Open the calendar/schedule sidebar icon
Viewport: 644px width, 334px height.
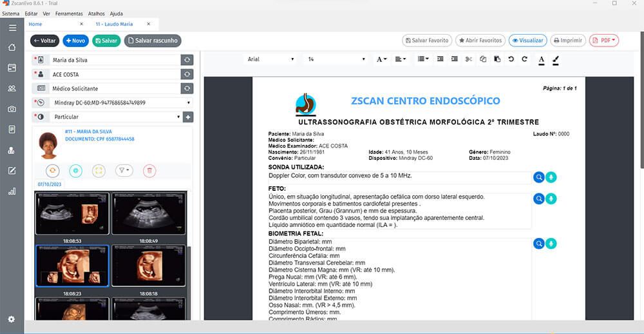pos(12,68)
